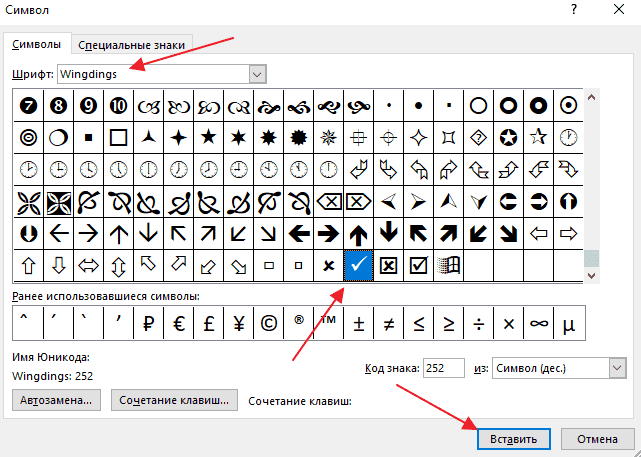Image resolution: width=641 pixels, height=457 pixels.
Task: Choose the boxed checkmark symbol
Action: pos(419,265)
